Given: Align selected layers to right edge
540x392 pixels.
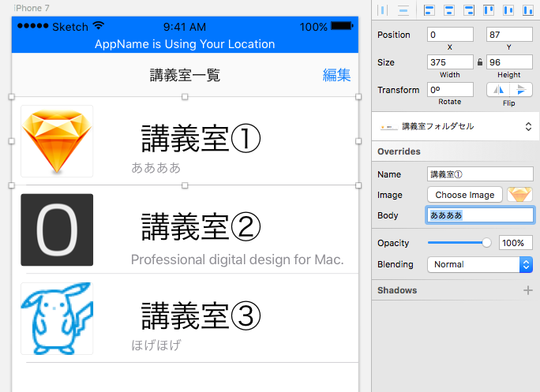Looking at the screenshot, I should point(469,10).
